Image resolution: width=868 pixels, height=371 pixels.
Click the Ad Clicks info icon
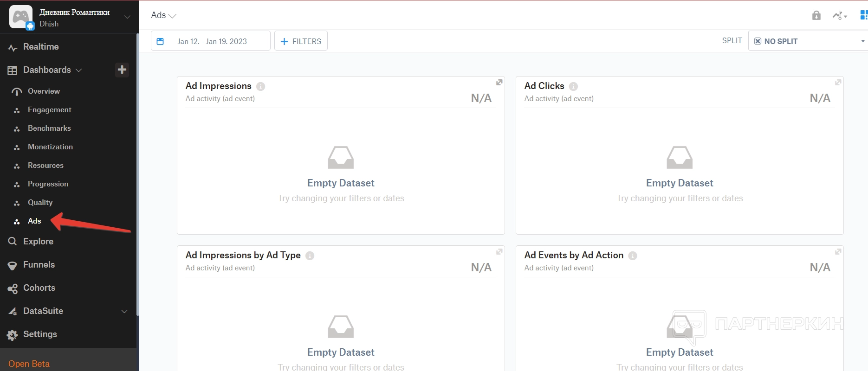[573, 86]
